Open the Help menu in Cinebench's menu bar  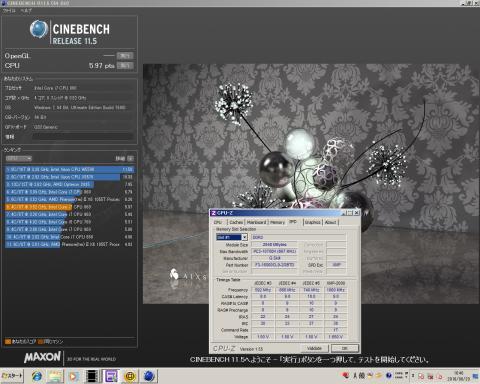coord(26,10)
